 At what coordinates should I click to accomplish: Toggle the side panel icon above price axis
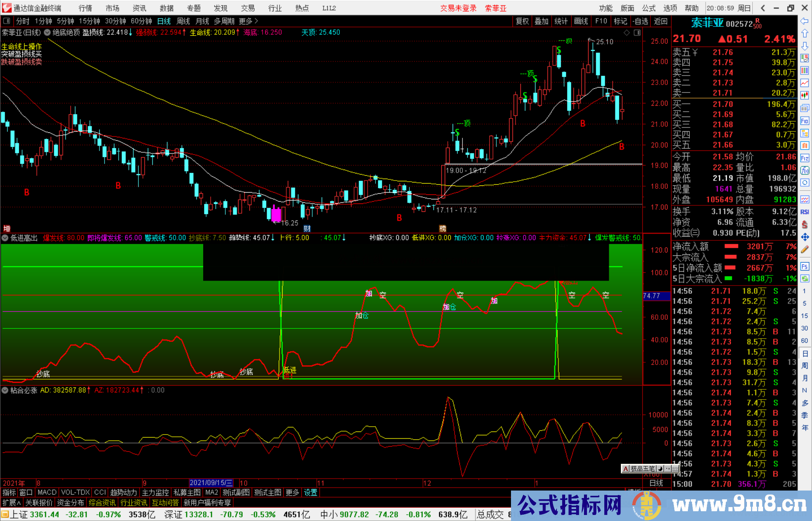click(637, 33)
